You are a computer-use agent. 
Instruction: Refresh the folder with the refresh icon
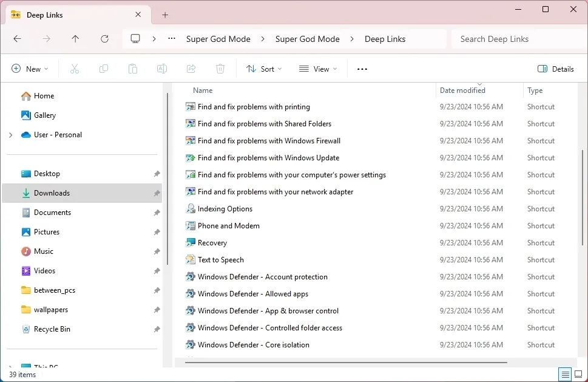[x=104, y=38]
